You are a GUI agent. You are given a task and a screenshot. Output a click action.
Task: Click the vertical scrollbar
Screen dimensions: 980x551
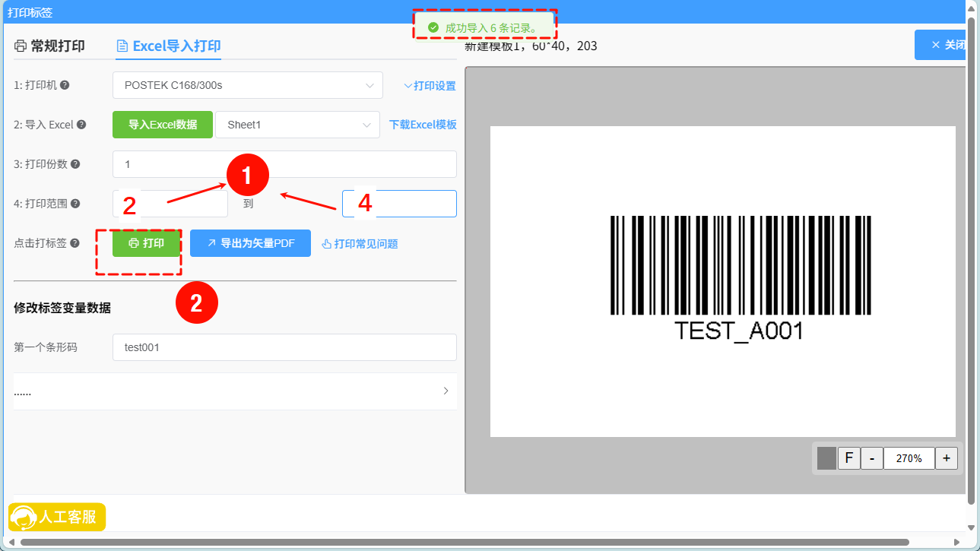971,260
